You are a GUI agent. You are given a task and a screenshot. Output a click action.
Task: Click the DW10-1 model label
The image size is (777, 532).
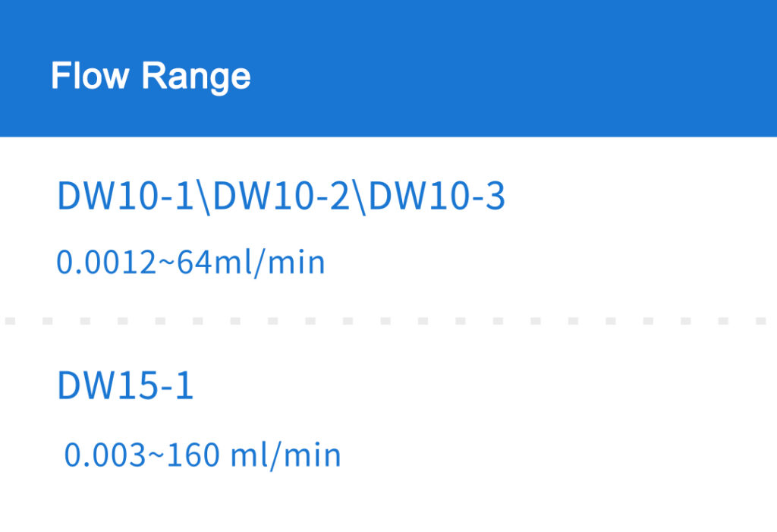coord(125,196)
